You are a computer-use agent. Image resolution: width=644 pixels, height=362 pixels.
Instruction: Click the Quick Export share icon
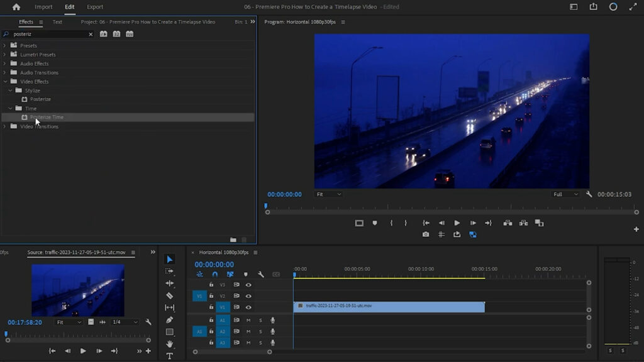click(x=593, y=6)
